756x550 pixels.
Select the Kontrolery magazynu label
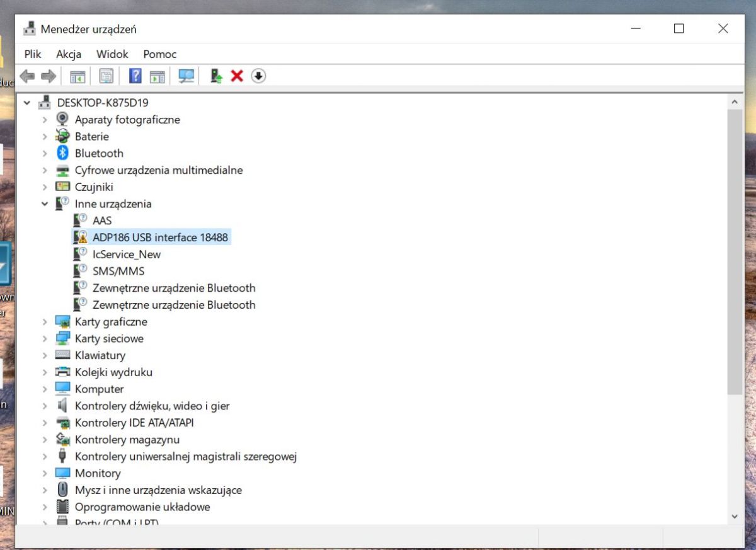pos(127,439)
